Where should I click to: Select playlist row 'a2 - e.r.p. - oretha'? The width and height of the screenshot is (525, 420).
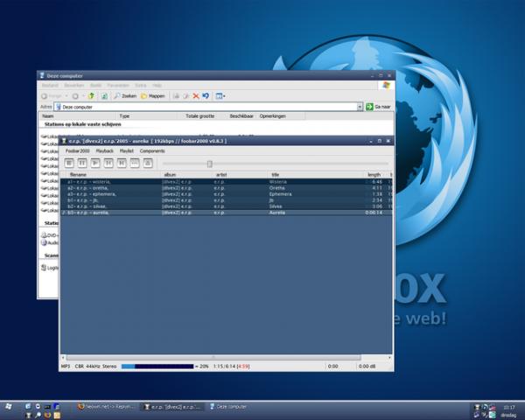pos(226,188)
